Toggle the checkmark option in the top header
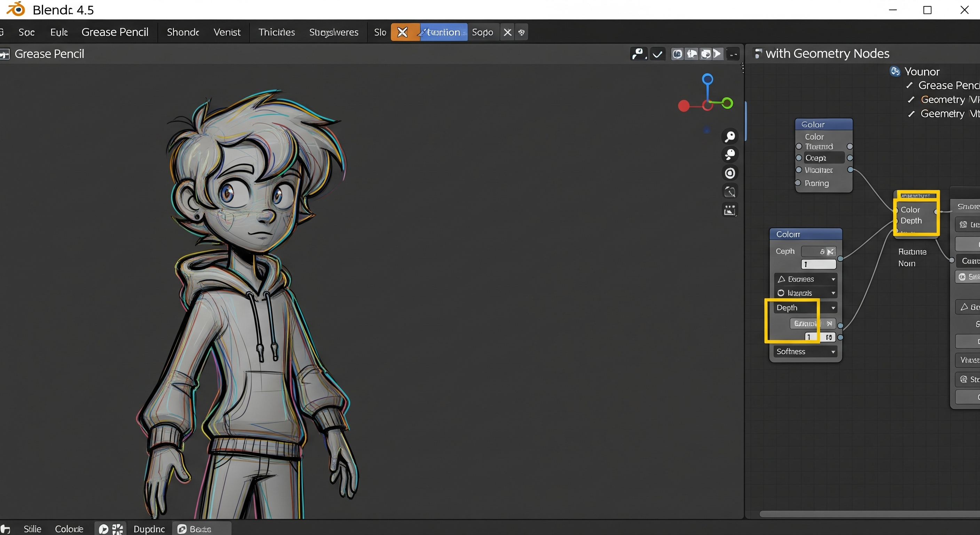The image size is (980, 535). point(658,54)
